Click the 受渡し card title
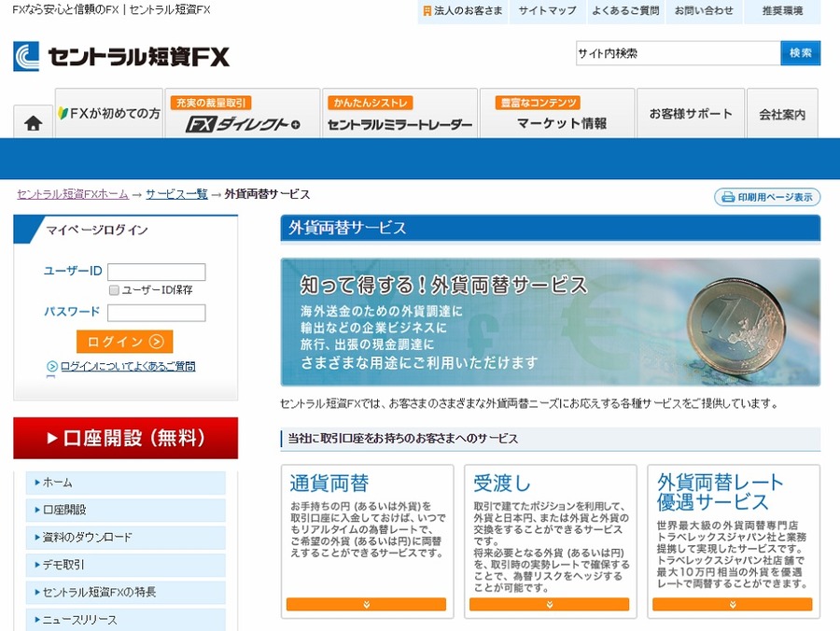Image resolution: width=840 pixels, height=631 pixels. [501, 484]
